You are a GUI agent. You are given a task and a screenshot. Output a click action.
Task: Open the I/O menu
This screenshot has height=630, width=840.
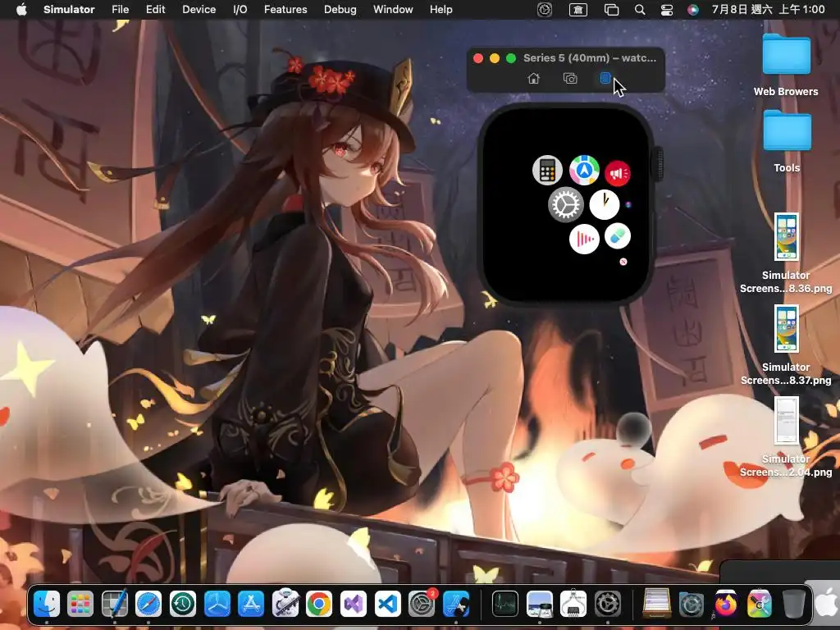[240, 9]
